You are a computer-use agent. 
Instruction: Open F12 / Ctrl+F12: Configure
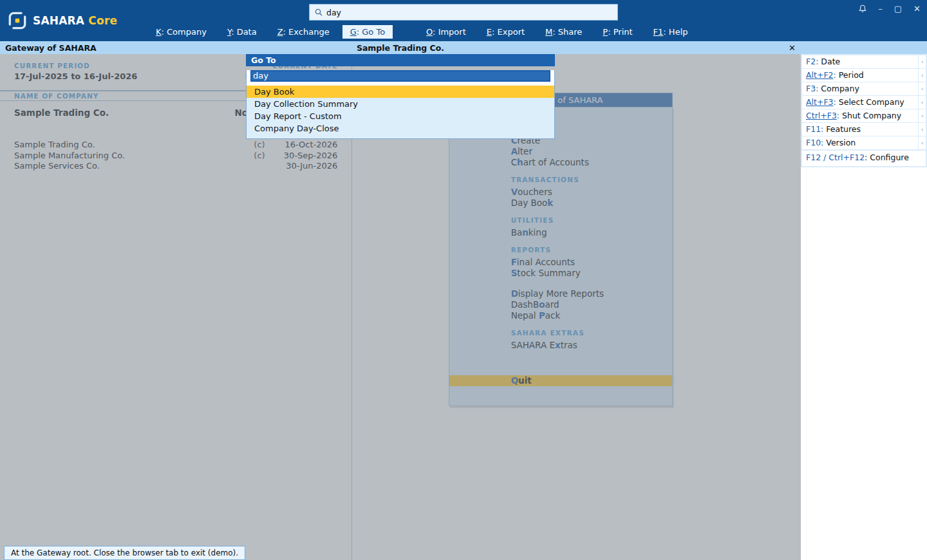coord(863,158)
